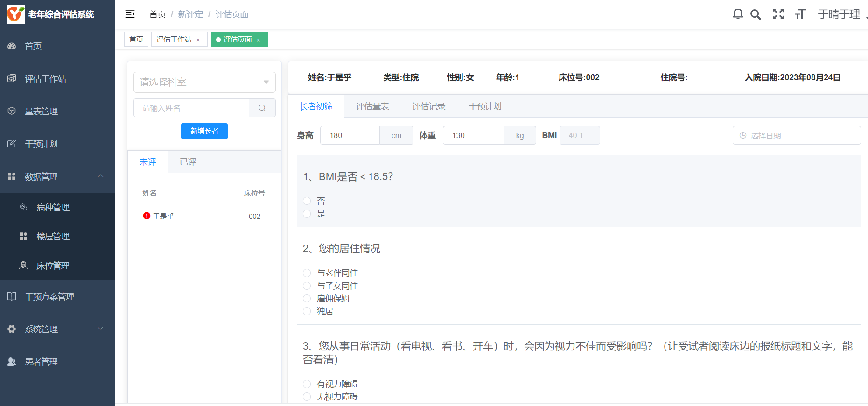The height and width of the screenshot is (406, 868).
Task: Click the notification bell icon
Action: coord(737,14)
